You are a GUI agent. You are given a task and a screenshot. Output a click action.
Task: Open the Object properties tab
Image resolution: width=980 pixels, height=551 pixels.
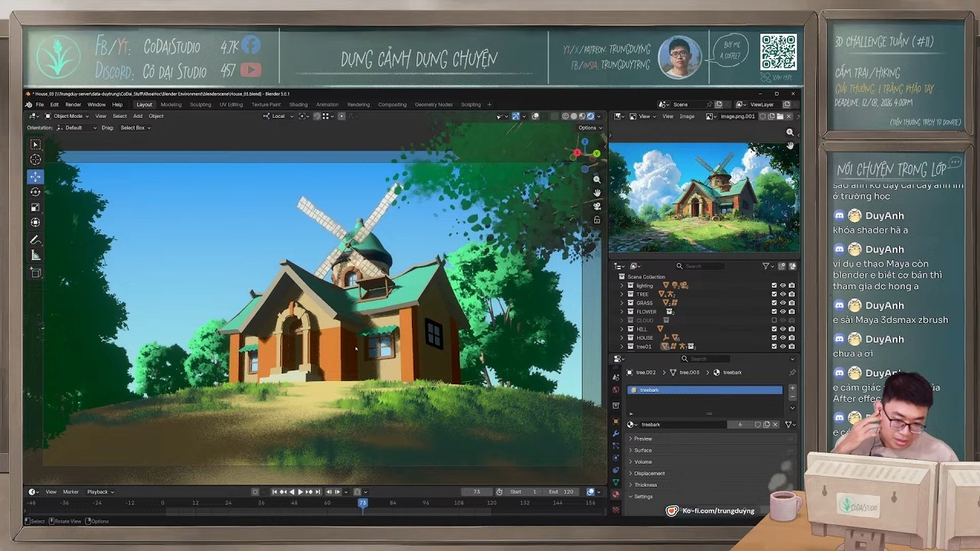pos(616,421)
